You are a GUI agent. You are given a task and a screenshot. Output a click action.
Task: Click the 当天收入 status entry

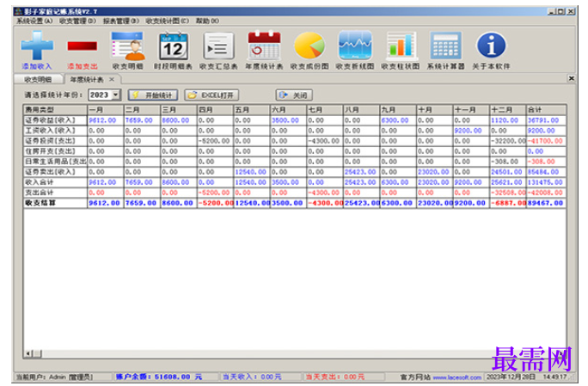coord(252,377)
